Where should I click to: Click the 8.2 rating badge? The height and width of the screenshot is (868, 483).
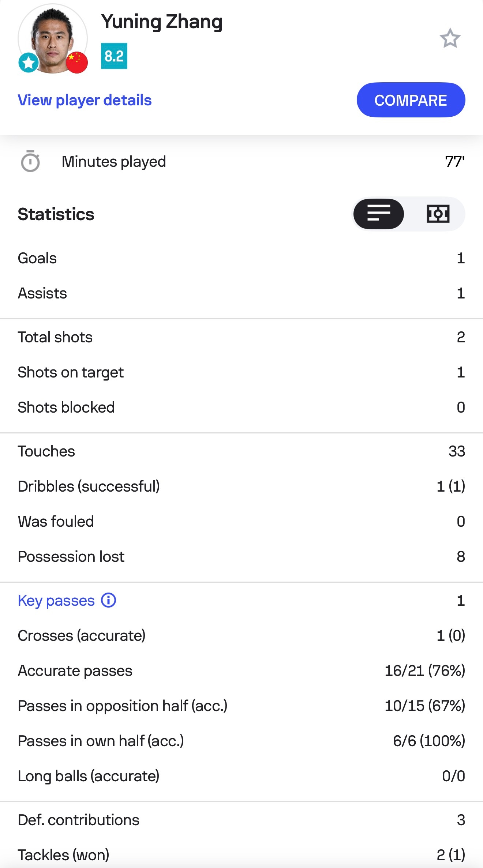[x=114, y=56]
